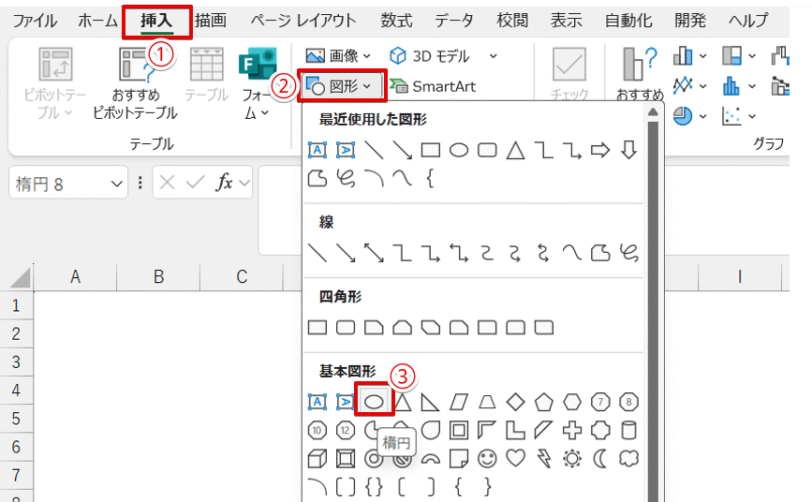Pick the double brace shape
This screenshot has width=812, height=502.
point(374,487)
